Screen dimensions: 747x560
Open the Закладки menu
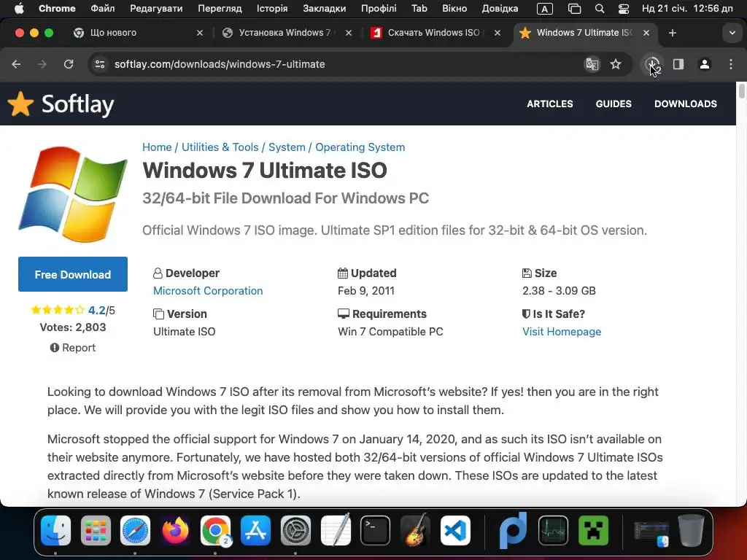(x=325, y=8)
